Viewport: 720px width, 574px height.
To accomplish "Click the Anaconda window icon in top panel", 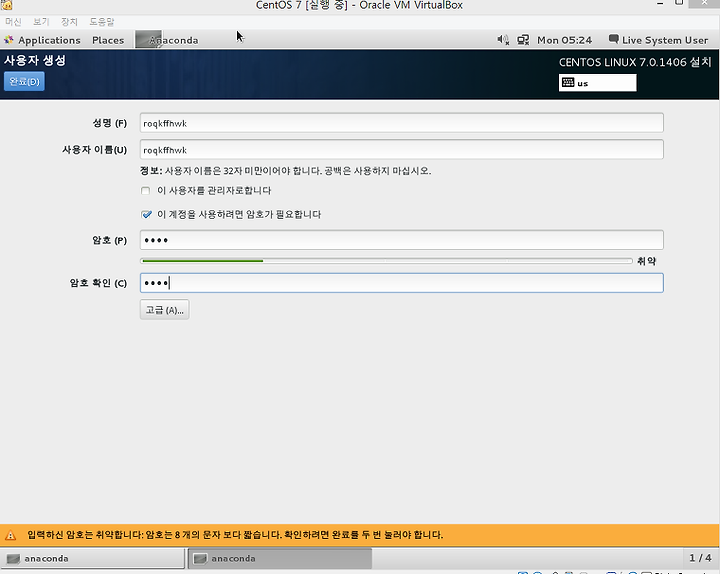I will pos(148,39).
